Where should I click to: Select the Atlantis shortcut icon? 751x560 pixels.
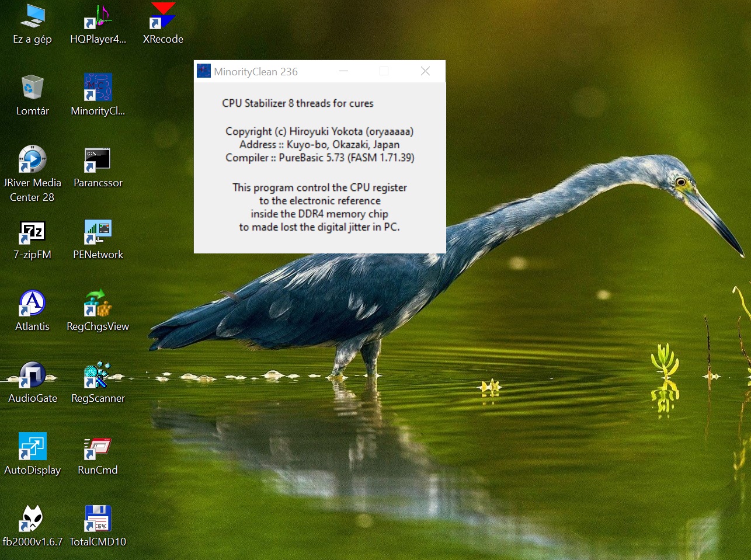[x=32, y=304]
